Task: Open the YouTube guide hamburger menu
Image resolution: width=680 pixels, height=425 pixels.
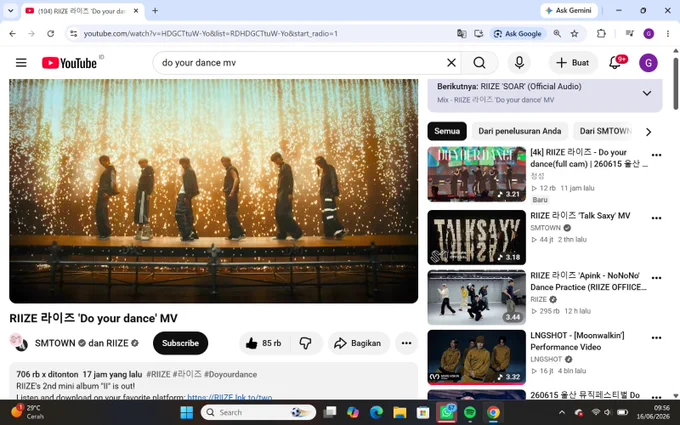Action: [21, 63]
